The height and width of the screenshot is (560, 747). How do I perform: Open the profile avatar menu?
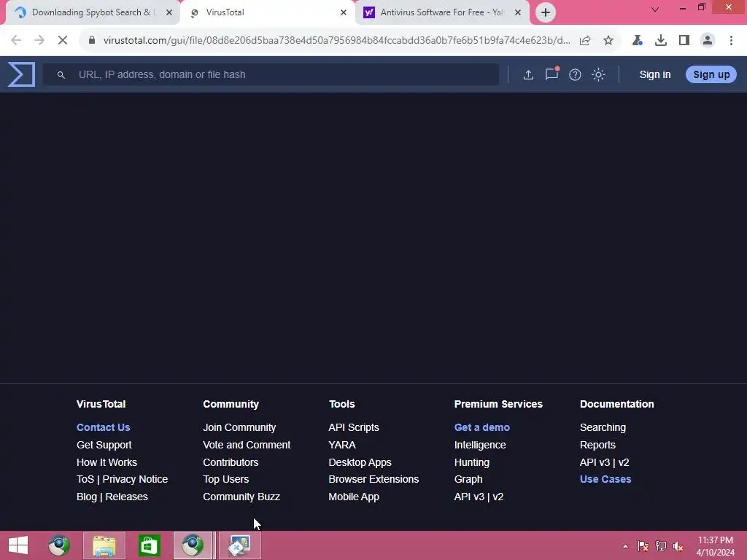click(x=708, y=41)
